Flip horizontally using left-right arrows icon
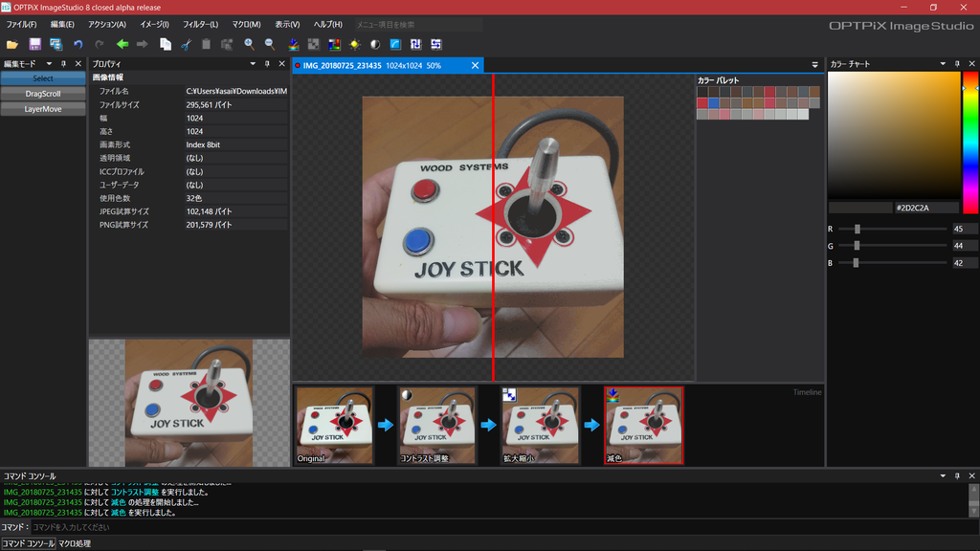980x551 pixels. coord(436,44)
